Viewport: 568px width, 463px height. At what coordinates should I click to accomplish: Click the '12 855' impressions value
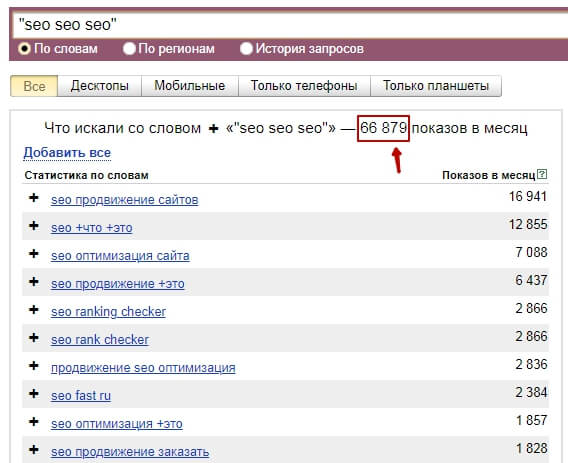[x=528, y=224]
